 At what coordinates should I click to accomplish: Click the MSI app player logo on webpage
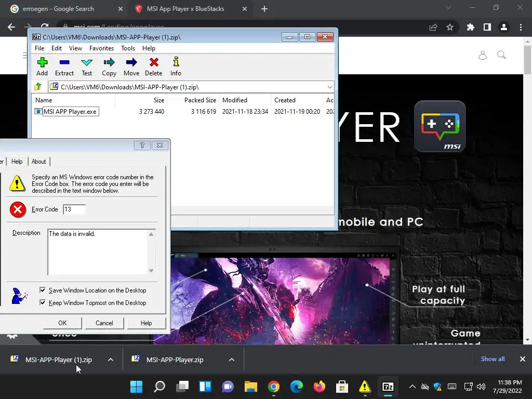[440, 126]
